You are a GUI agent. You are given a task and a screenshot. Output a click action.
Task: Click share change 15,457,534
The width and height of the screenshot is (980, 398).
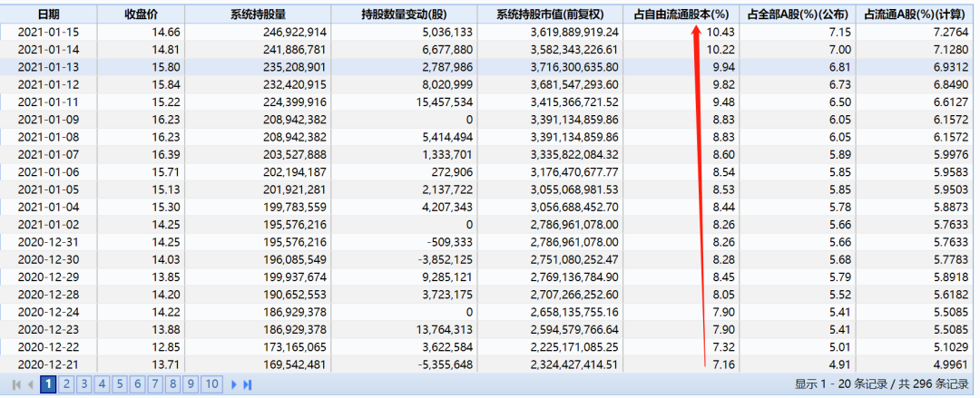point(444,102)
